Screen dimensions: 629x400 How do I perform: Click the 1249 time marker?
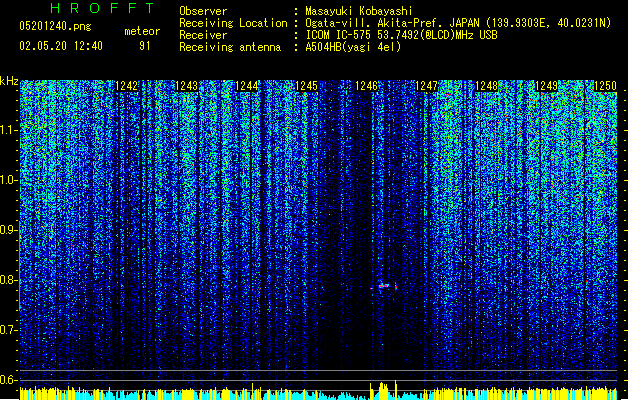[546, 86]
